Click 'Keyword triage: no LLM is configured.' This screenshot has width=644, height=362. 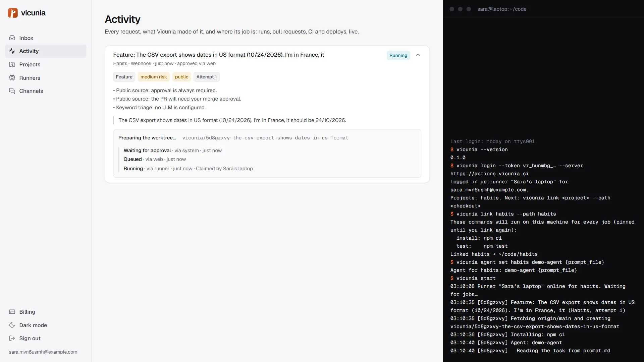(159, 108)
